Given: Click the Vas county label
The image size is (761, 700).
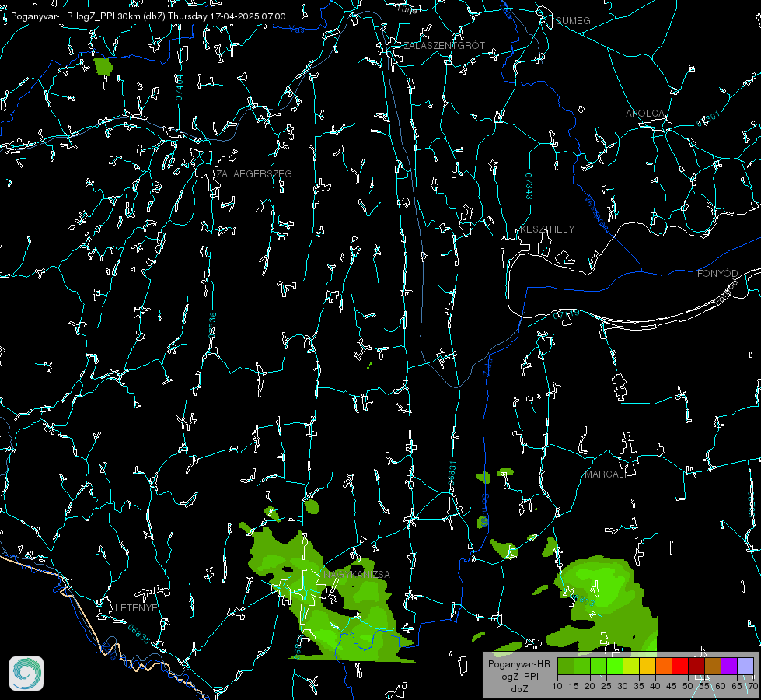Looking at the screenshot, I should (296, 30).
